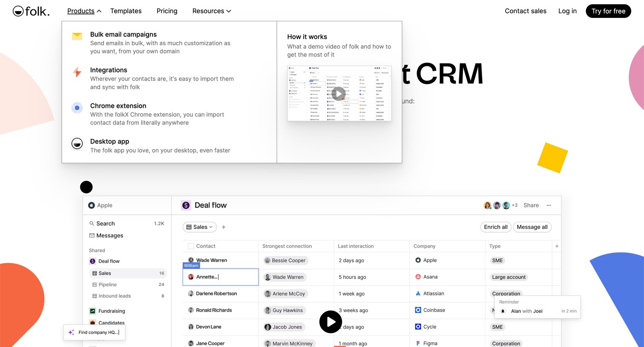Click the Arlene McCoy connection chip
This screenshot has height=347, width=644.
pos(285,294)
